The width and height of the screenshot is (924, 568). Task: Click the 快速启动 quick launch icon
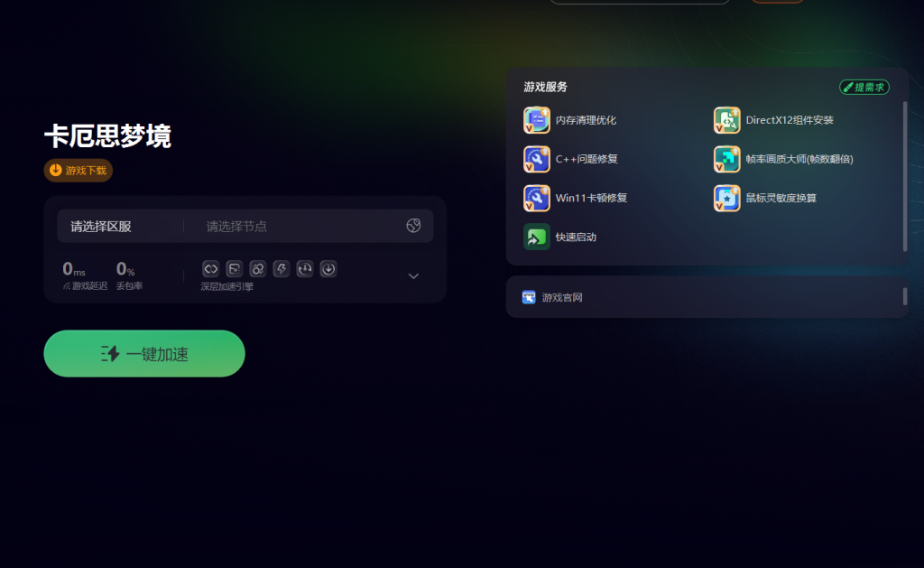pos(537,237)
